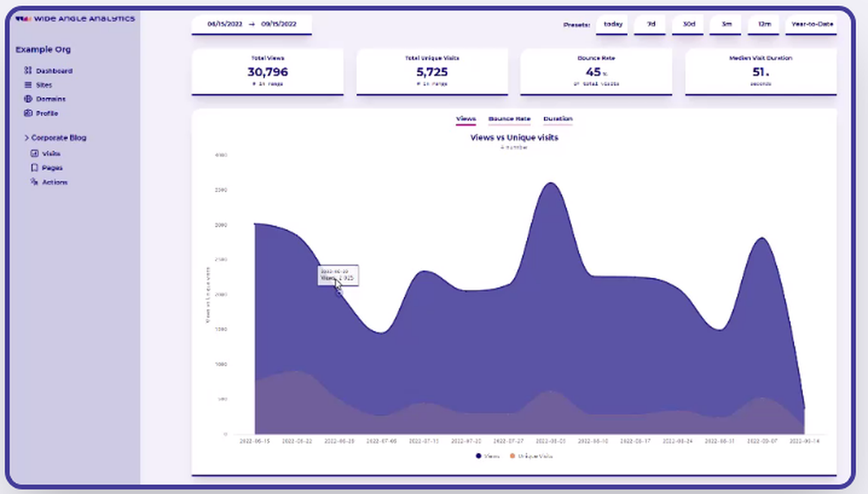
Task: Select the 12m preset
Action: click(x=764, y=24)
